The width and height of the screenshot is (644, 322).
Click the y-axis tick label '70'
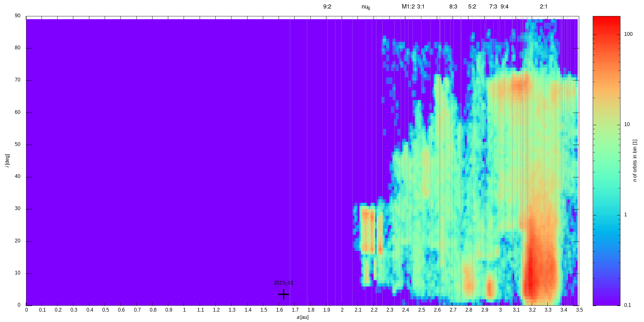pyautogui.click(x=17, y=80)
